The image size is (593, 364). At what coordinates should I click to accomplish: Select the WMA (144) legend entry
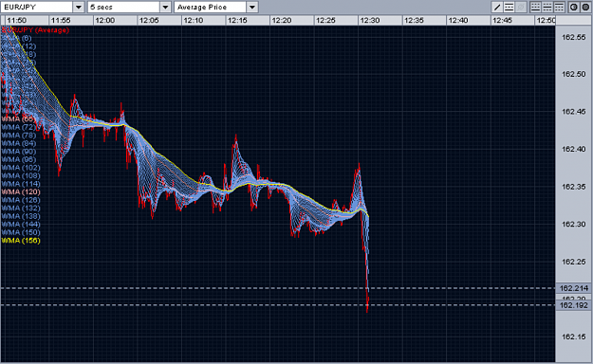(21, 224)
